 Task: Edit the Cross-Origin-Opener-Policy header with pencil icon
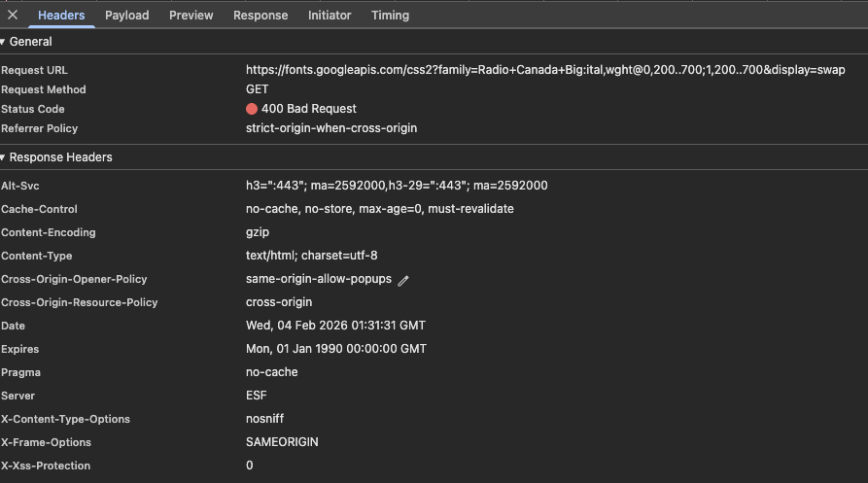403,280
